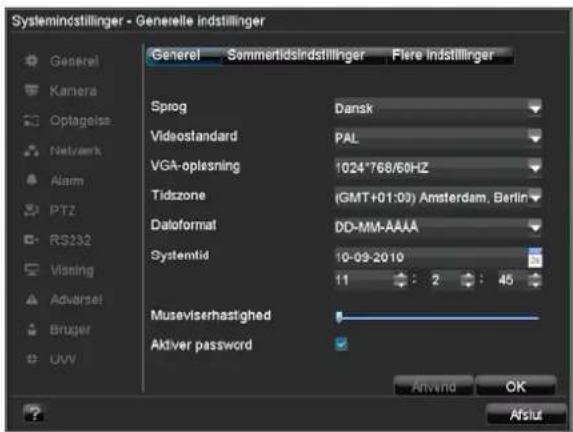Select Alarm in the sidebar menu
573x432 pixels.
coord(67,181)
